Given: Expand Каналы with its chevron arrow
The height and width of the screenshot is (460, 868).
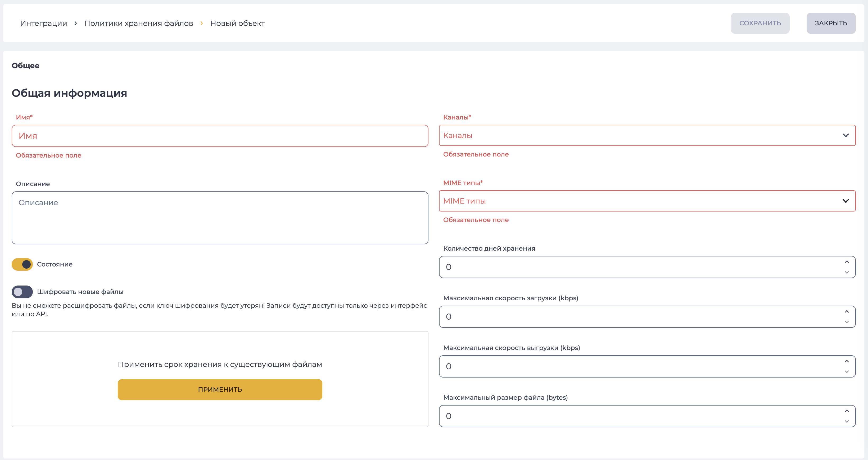Looking at the screenshot, I should tap(846, 135).
